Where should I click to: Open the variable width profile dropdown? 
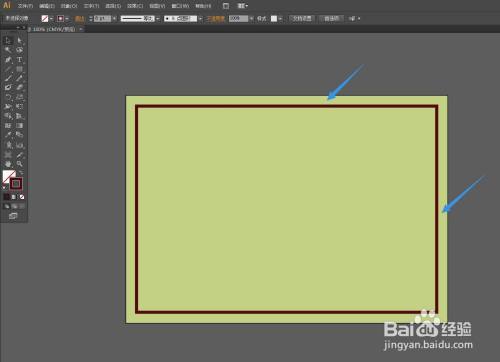click(158, 19)
